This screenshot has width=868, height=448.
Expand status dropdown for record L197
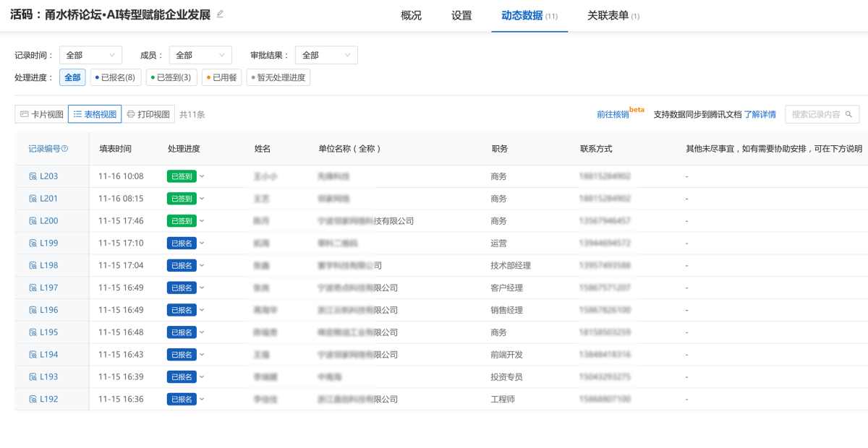click(202, 288)
